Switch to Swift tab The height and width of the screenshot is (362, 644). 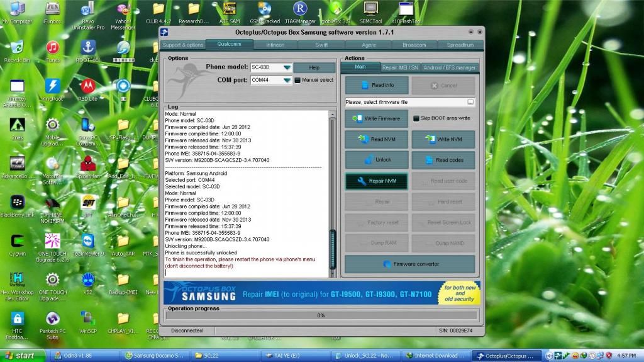[x=321, y=45]
